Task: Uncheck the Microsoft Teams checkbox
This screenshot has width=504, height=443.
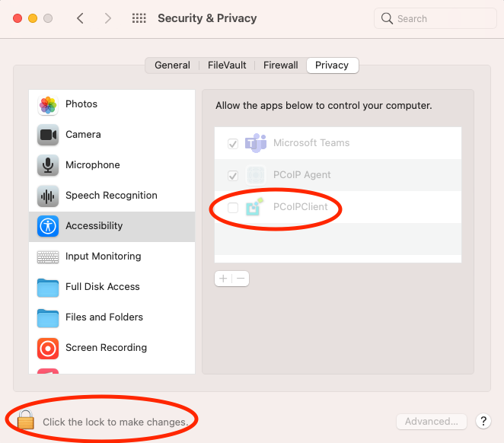Action: click(233, 143)
